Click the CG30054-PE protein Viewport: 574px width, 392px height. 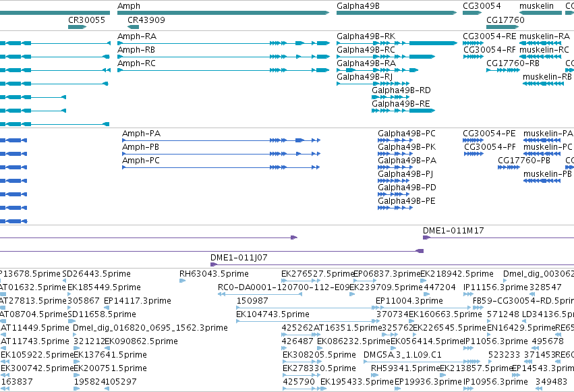pos(473,140)
